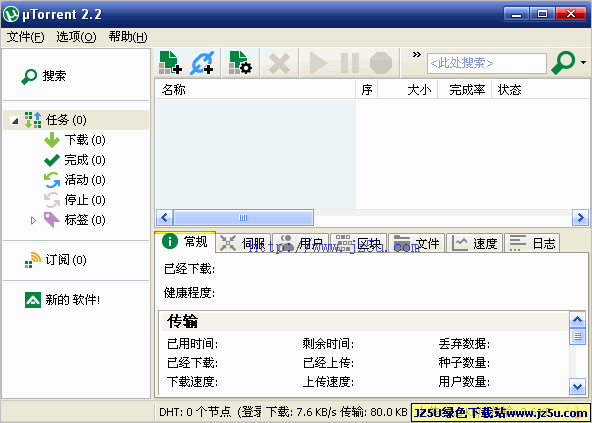Click horizontal scrollbar right arrow
The height and width of the screenshot is (423, 592).
coord(580,218)
